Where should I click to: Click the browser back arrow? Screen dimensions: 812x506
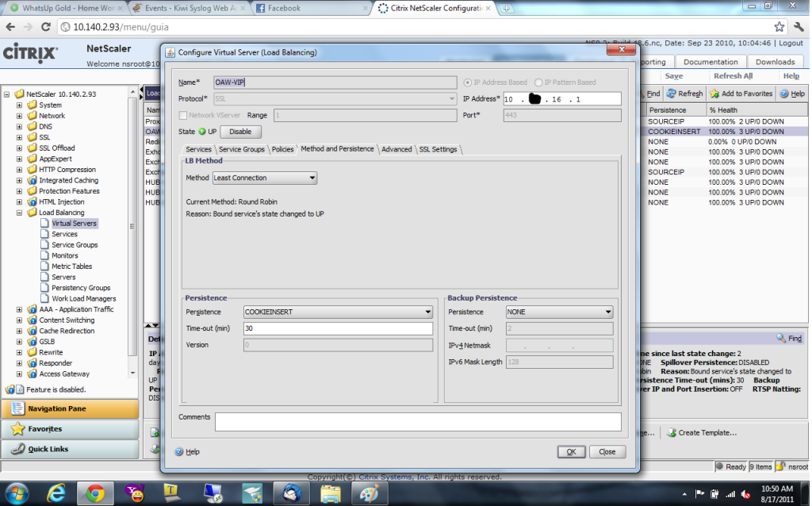click(11, 27)
